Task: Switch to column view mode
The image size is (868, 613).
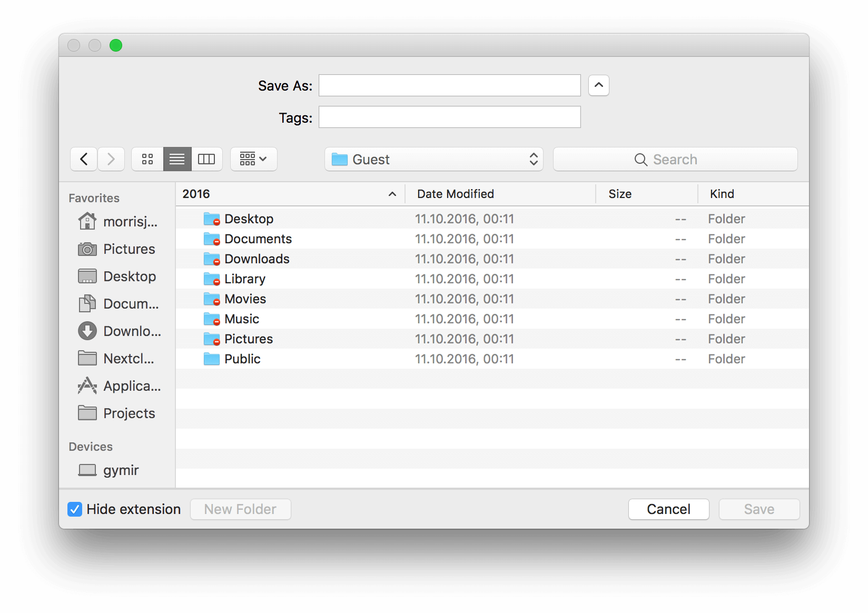Action: [x=207, y=159]
